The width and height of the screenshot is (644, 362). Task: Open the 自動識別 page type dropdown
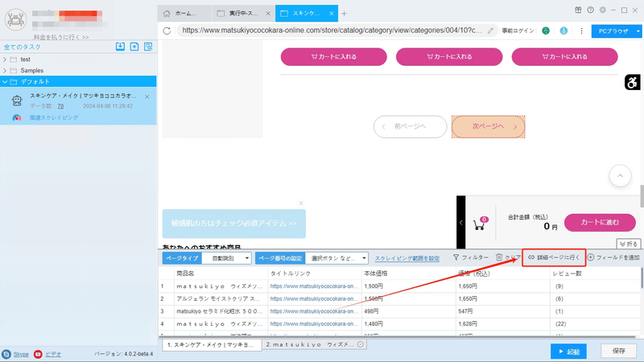click(x=227, y=258)
